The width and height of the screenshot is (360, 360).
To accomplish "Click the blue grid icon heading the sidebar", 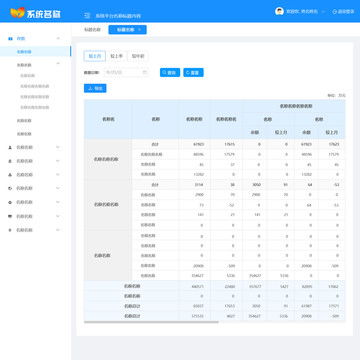I will pos(10,38).
